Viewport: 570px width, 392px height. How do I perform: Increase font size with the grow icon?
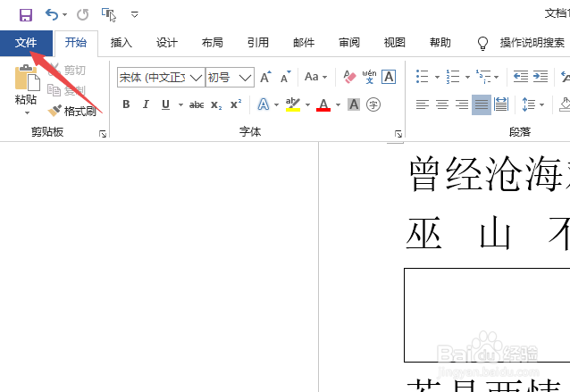265,77
